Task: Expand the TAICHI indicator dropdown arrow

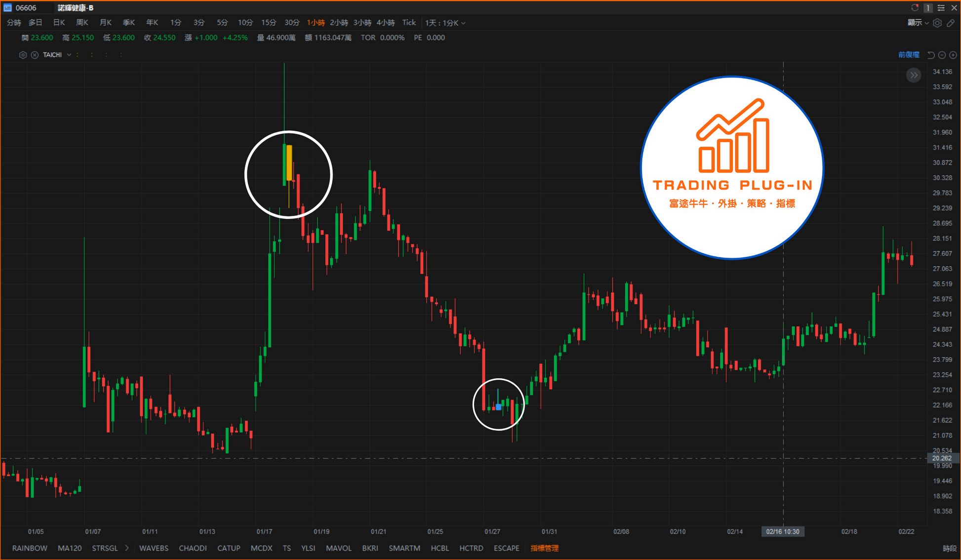Action: (x=69, y=55)
